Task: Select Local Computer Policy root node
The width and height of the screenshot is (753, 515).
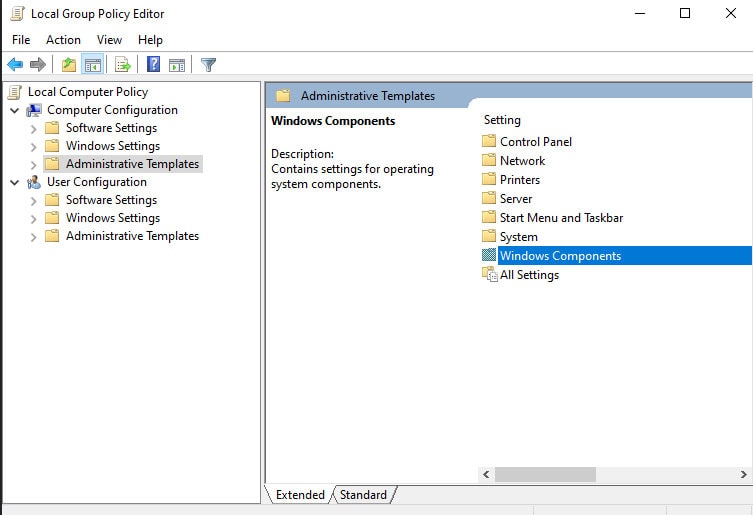Action: point(88,92)
